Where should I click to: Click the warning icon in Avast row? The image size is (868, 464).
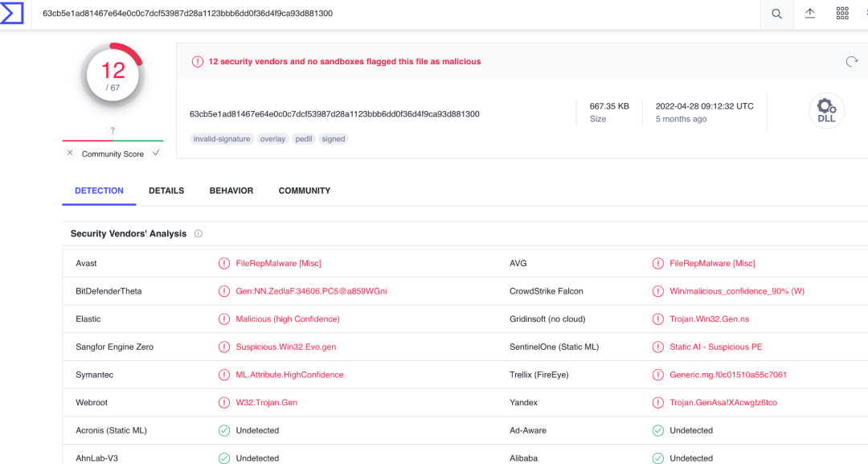(x=224, y=264)
